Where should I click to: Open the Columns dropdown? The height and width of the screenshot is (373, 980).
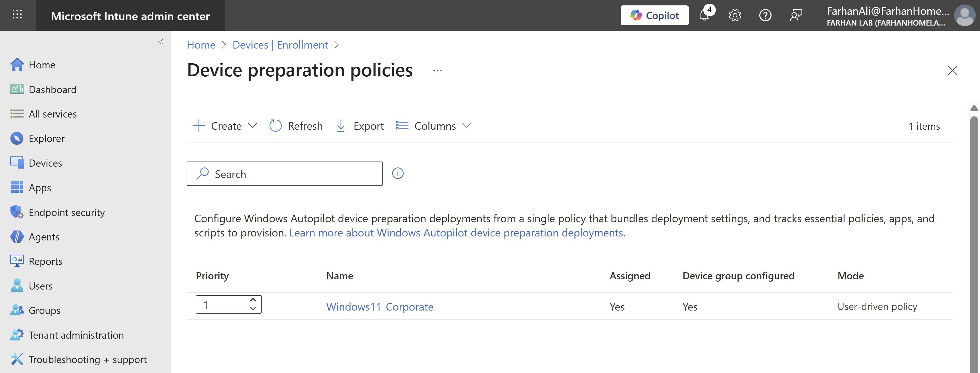[434, 126]
